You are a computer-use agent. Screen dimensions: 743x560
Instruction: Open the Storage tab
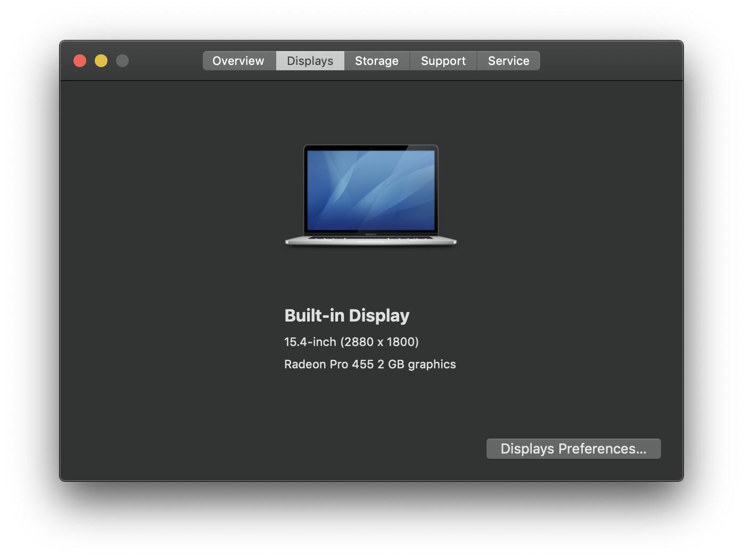point(377,61)
